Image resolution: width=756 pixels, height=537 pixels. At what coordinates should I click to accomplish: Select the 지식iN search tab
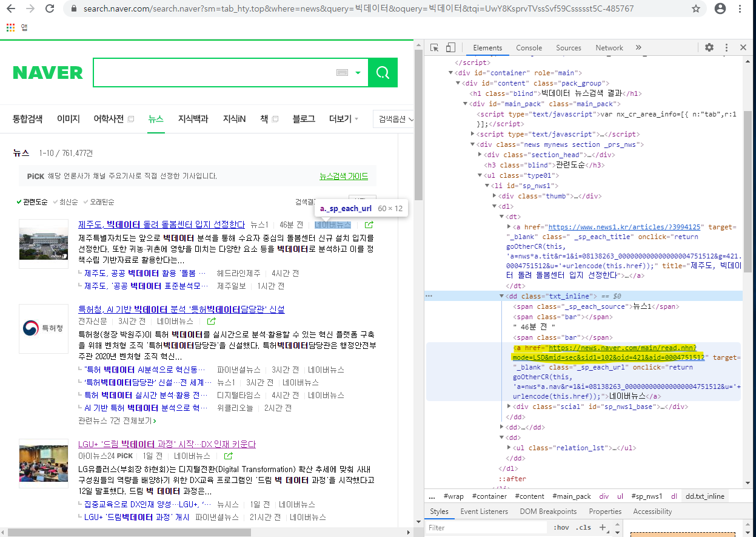(234, 119)
